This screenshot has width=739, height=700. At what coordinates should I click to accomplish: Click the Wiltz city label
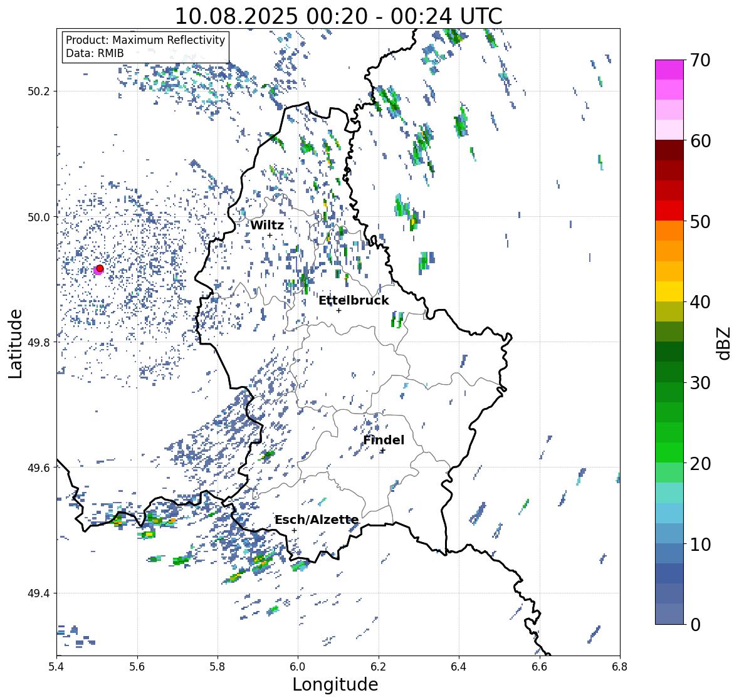coord(267,225)
